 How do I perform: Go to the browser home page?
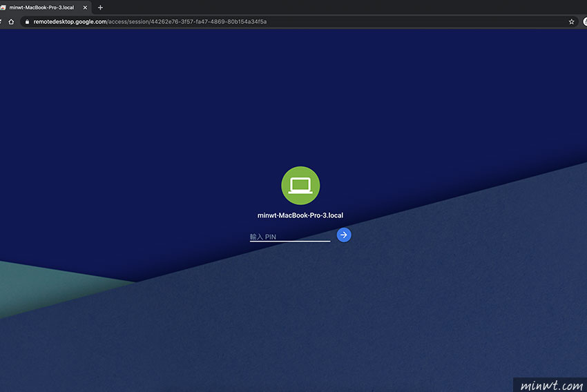point(11,21)
